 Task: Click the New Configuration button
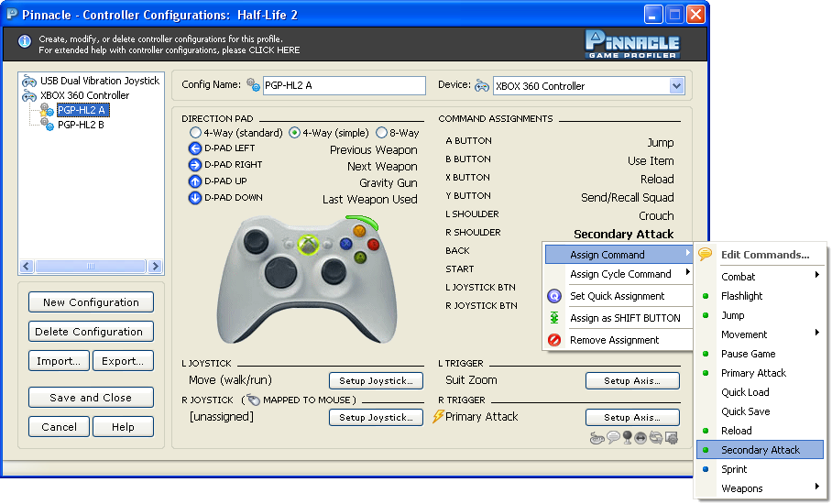91,301
